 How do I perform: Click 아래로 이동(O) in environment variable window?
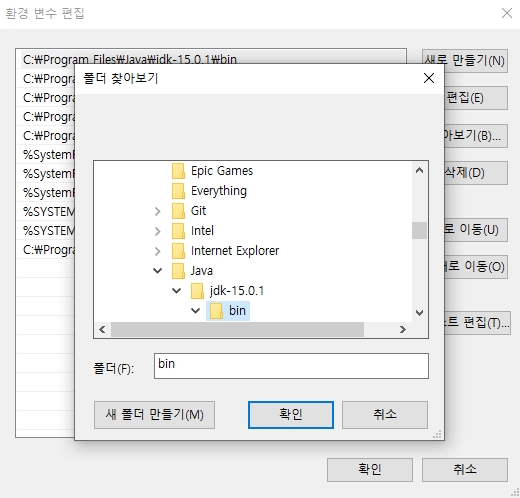476,267
